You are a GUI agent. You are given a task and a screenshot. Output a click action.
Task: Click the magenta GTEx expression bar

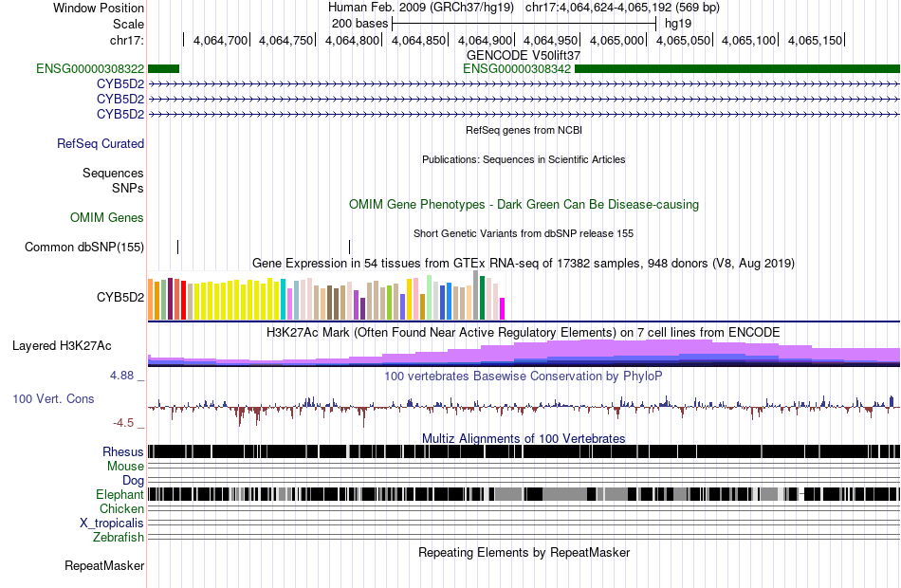click(503, 308)
